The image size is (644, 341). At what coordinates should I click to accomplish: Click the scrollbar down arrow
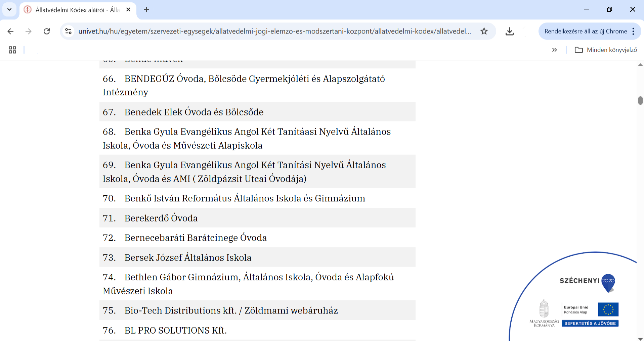[x=640, y=339]
